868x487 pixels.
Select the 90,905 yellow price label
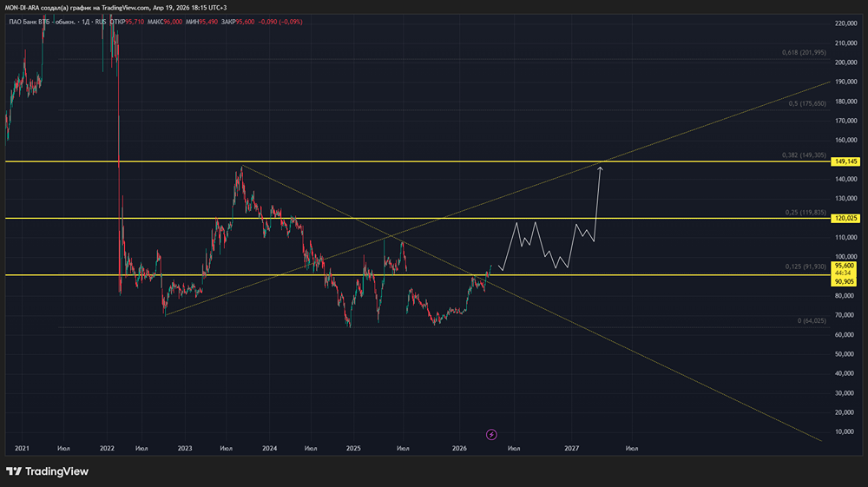tap(845, 281)
